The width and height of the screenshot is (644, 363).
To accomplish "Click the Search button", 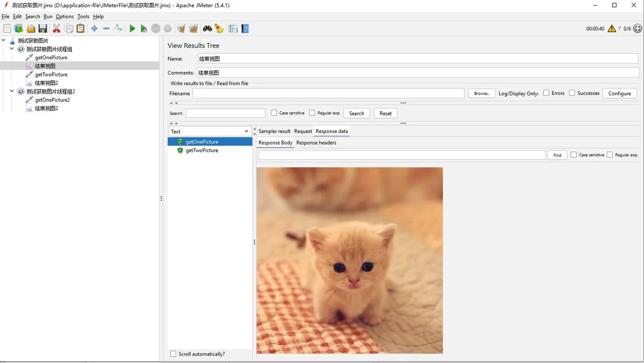I will 356,113.
